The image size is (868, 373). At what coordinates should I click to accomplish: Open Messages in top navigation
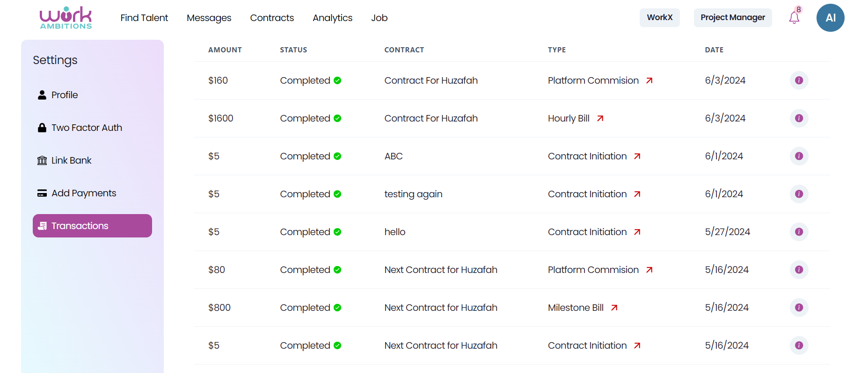(x=209, y=18)
